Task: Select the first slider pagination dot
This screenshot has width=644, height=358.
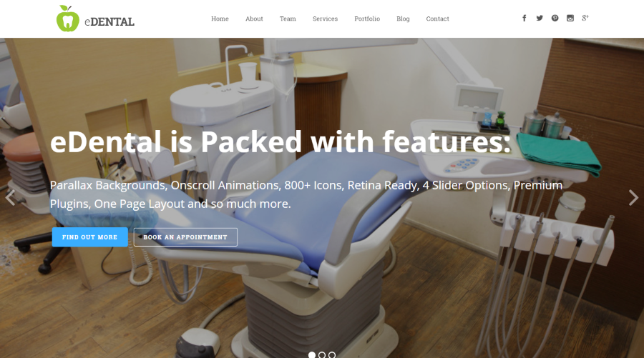Action: click(312, 354)
